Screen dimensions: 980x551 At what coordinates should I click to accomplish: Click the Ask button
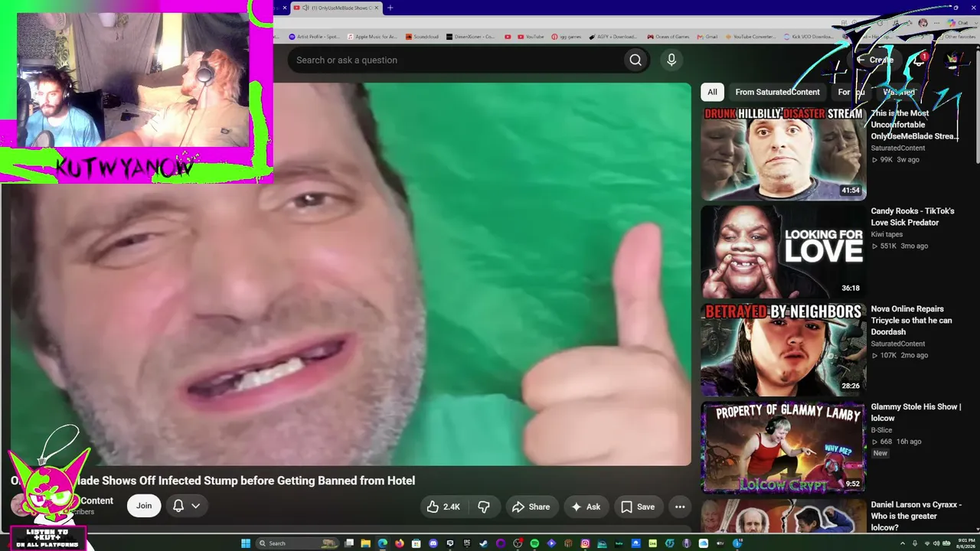coord(586,507)
